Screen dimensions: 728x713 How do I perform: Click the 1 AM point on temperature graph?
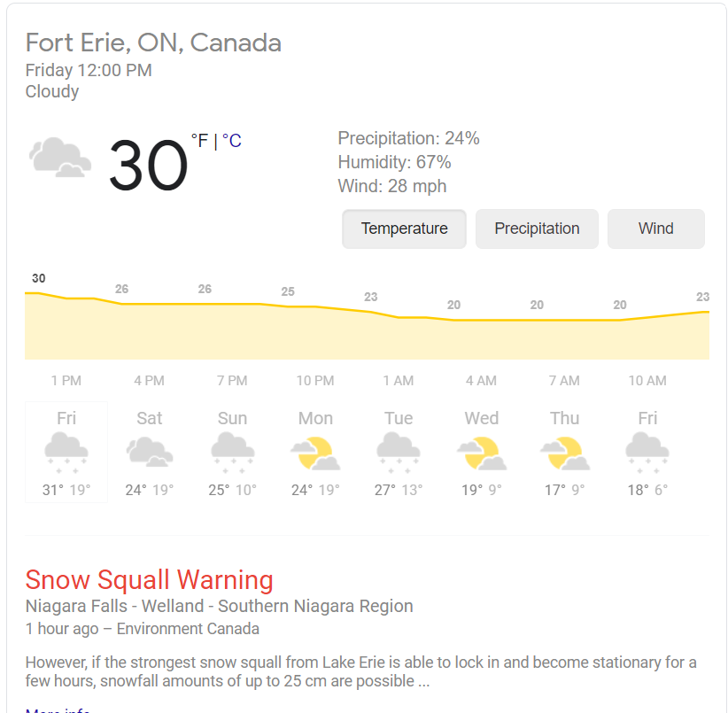coord(399,317)
